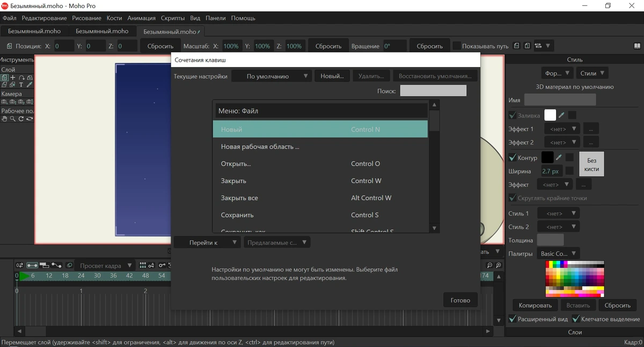Open the Скрипты menu

(x=173, y=18)
